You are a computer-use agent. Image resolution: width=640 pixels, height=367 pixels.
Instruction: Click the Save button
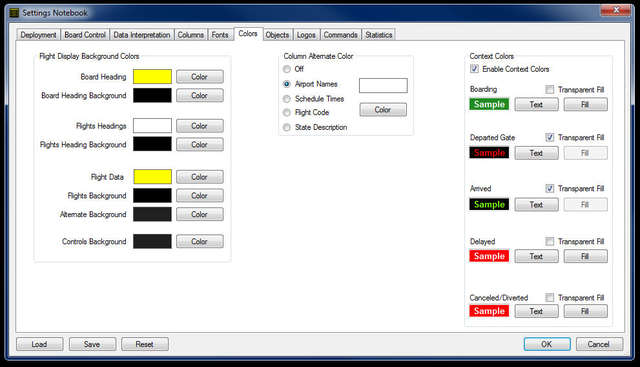click(92, 344)
